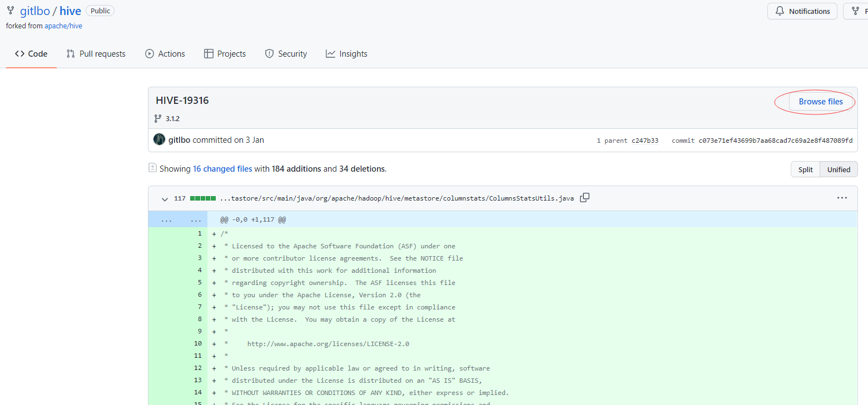
Task: Select the Unified diff view
Action: 839,169
